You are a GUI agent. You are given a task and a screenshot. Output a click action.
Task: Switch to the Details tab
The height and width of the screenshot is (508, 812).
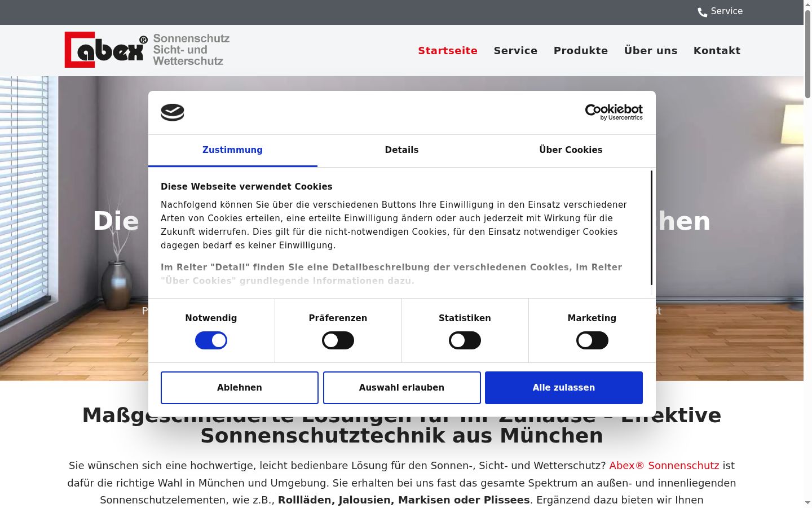click(x=401, y=150)
